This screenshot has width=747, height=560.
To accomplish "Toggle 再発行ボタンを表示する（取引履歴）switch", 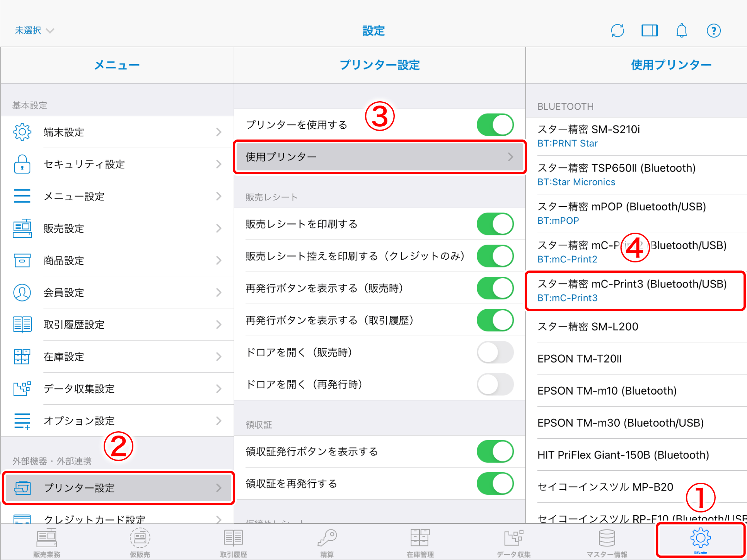I will pos(495,320).
